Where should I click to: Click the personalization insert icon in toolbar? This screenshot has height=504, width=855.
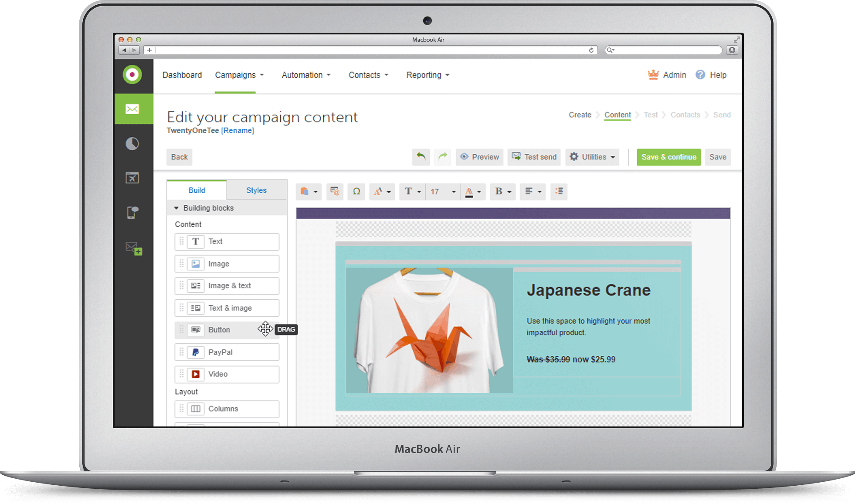point(335,191)
